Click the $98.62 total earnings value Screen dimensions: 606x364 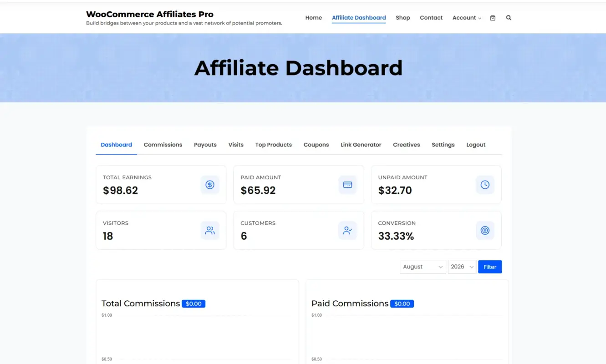coord(121,190)
